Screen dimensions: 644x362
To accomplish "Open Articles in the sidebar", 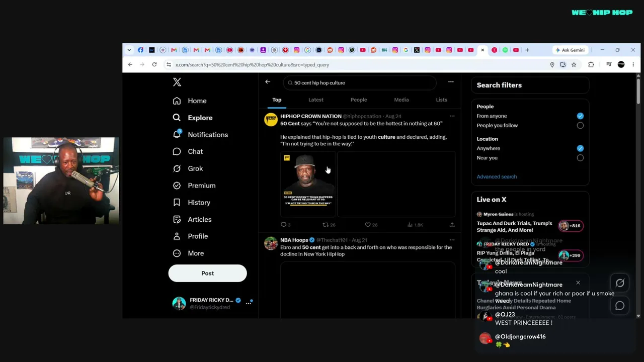I will coord(192,219).
